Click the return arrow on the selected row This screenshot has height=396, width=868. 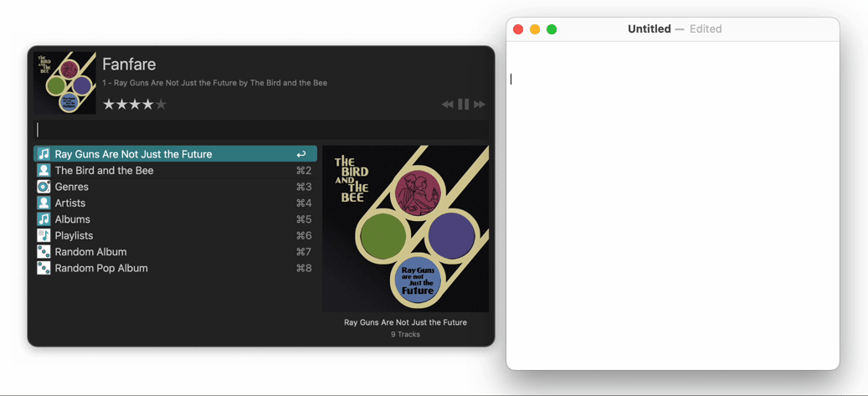[x=301, y=154]
